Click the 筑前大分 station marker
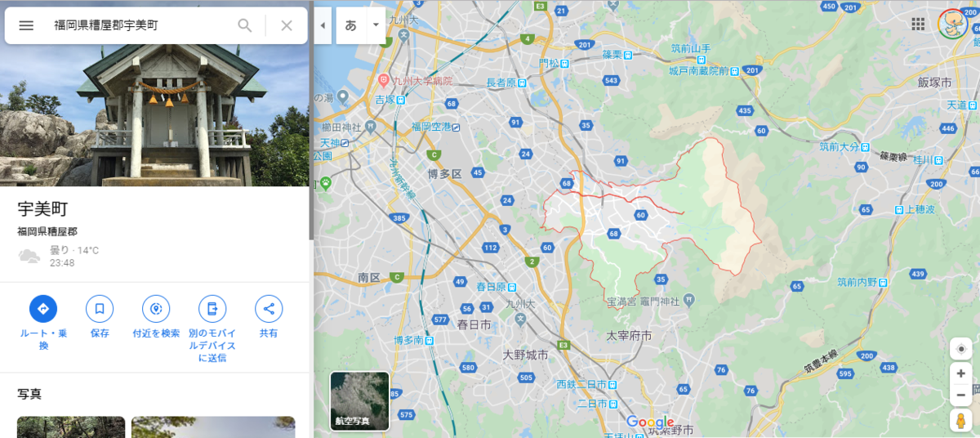Screen dimensions: 980x438 tap(866, 147)
